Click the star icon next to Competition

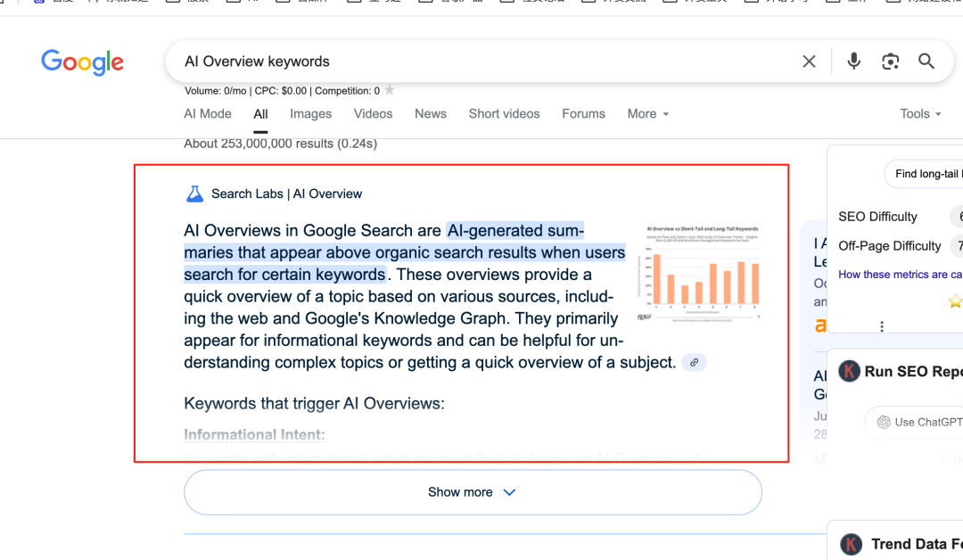(390, 90)
